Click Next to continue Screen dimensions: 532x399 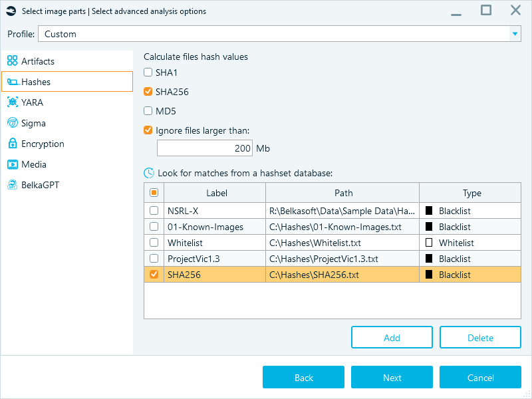tap(392, 377)
